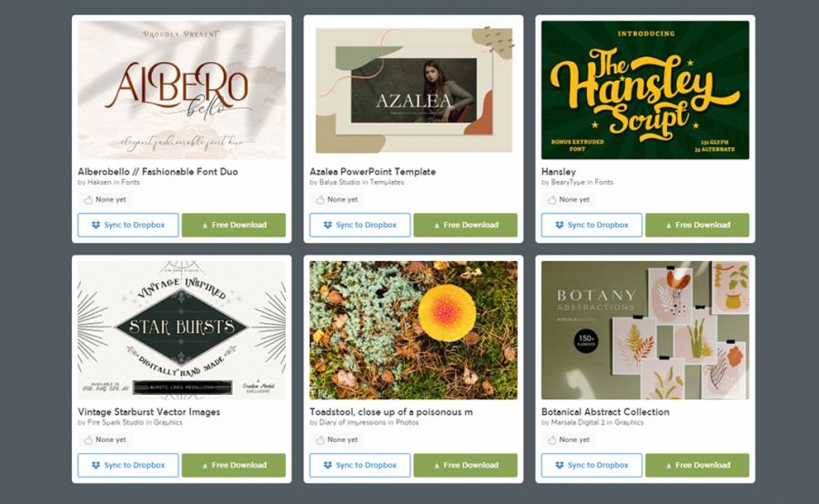The width and height of the screenshot is (819, 504).
Task: Click Dropbox icon on the Alberobello card
Action: [96, 225]
